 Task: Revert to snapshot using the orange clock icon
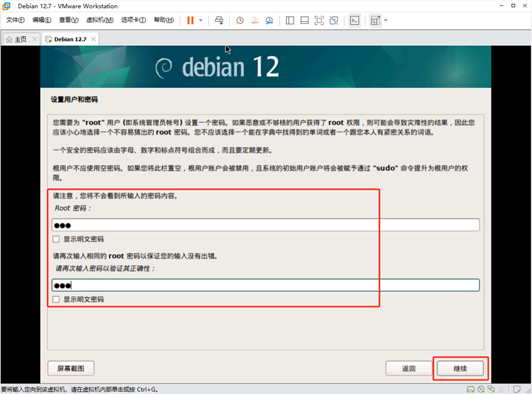tap(254, 21)
